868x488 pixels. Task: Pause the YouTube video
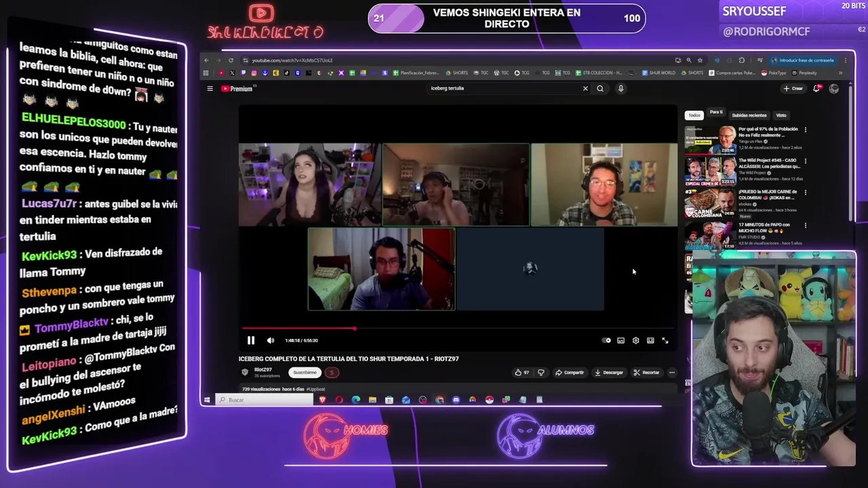click(251, 340)
